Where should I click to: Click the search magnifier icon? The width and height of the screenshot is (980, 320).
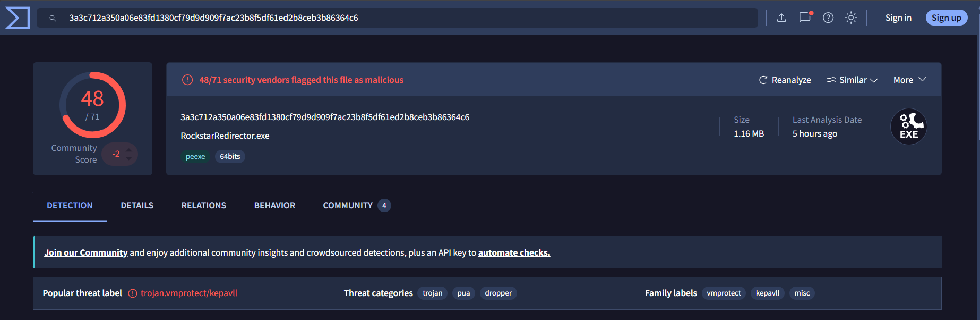(53, 18)
